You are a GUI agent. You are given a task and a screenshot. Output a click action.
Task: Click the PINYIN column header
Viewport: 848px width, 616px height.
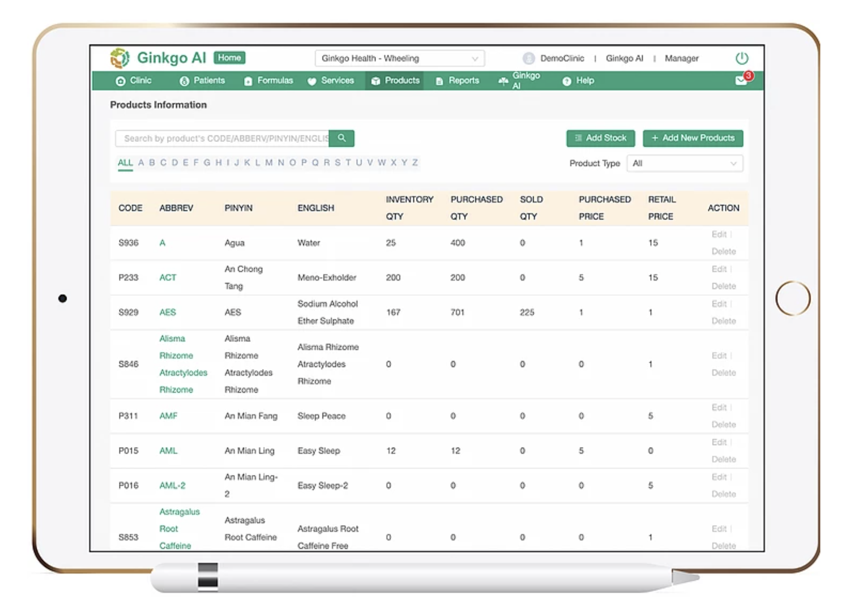pyautogui.click(x=238, y=208)
